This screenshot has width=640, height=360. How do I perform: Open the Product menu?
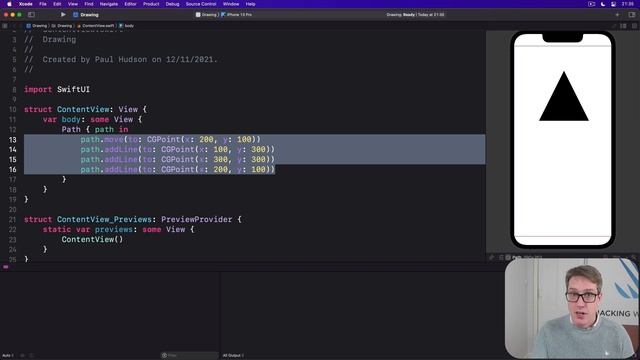tap(151, 4)
